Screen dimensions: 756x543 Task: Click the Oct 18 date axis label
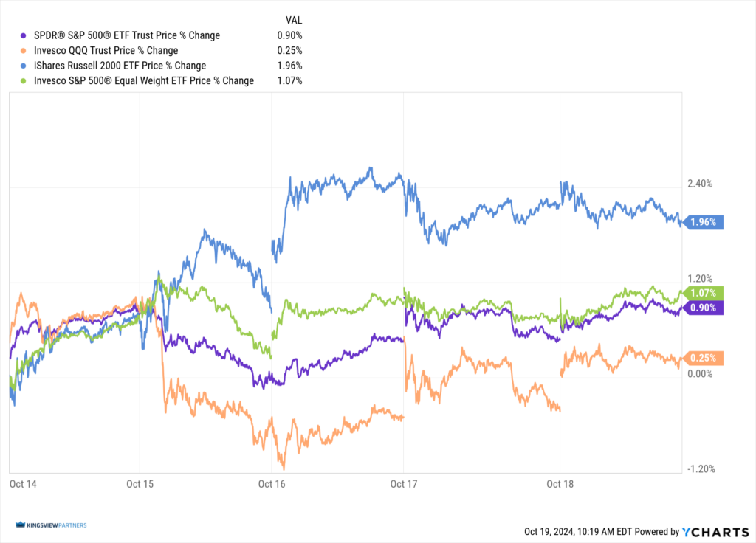click(x=560, y=484)
